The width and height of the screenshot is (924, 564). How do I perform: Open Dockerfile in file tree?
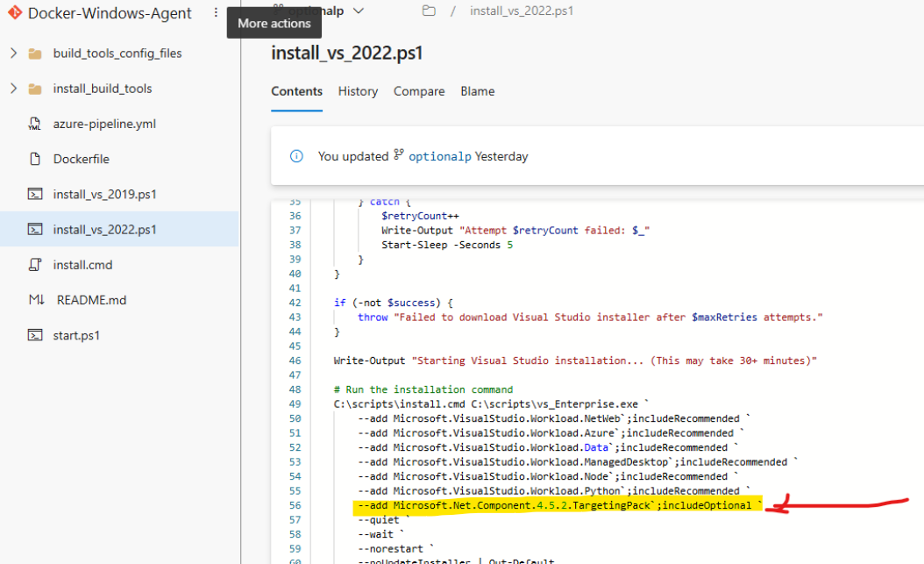82,159
